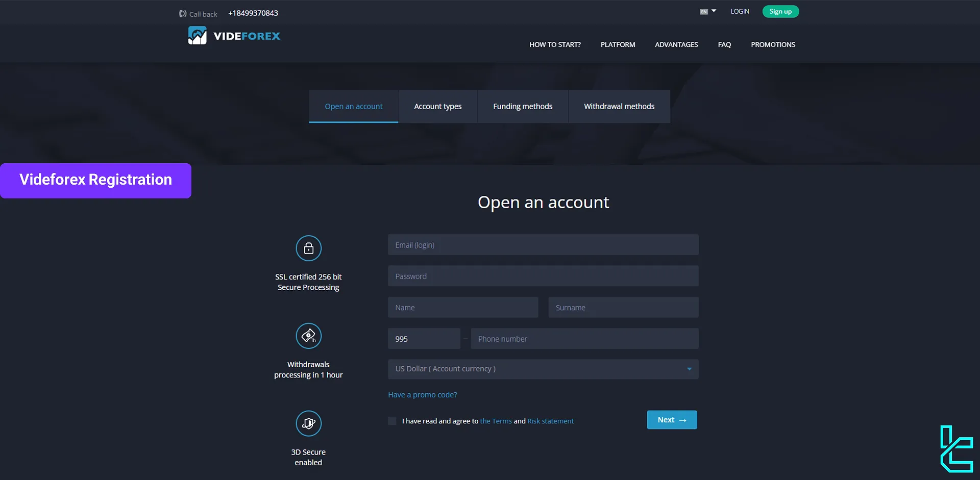Switch to the Funding methods tab

pyautogui.click(x=523, y=106)
